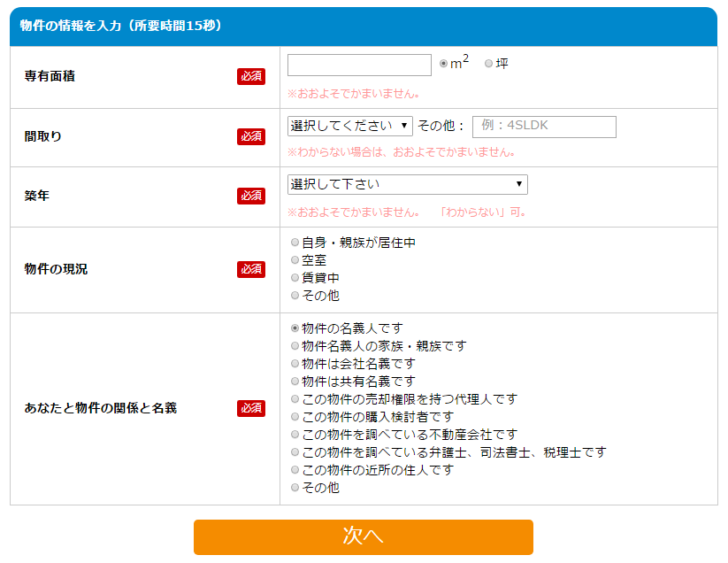This screenshot has width=728, height=563.
Task: Choose 自身・親族が居住中 option
Action: (295, 243)
